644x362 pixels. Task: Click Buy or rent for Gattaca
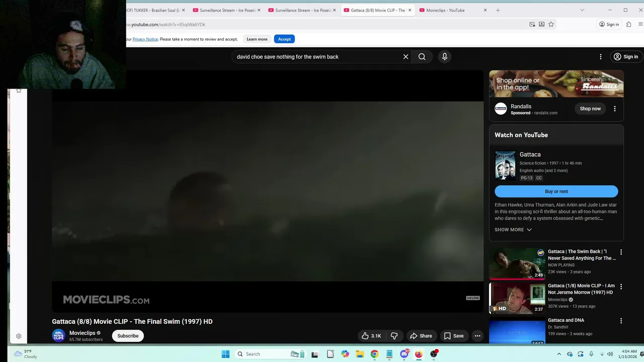tap(556, 192)
